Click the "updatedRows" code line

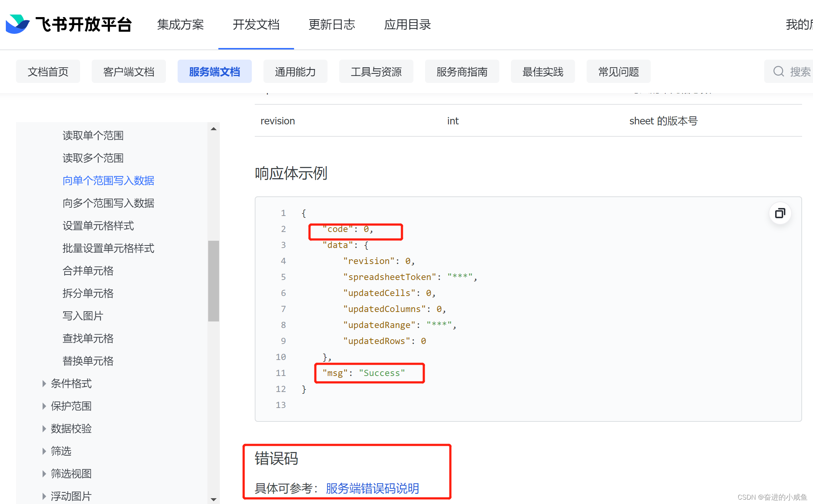pos(385,341)
